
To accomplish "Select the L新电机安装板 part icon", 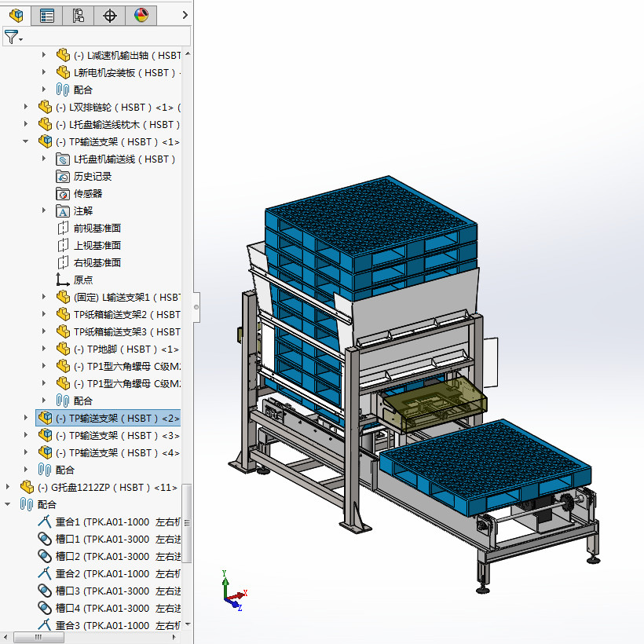I will pos(63,72).
